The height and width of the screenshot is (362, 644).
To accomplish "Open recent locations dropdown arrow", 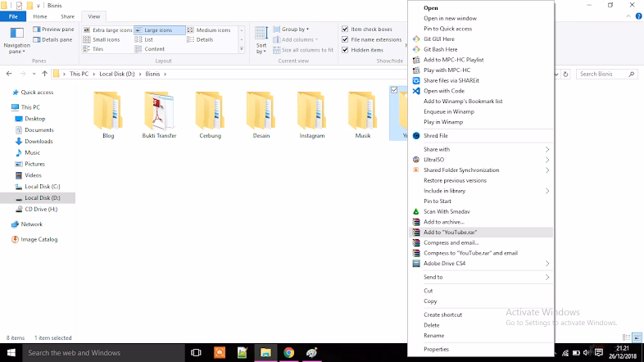I will pos(34,74).
